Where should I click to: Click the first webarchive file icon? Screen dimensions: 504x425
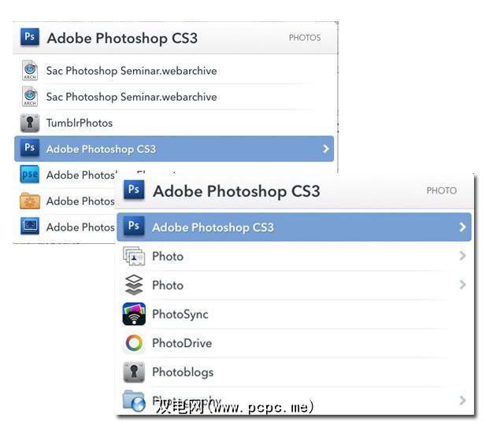click(x=30, y=71)
